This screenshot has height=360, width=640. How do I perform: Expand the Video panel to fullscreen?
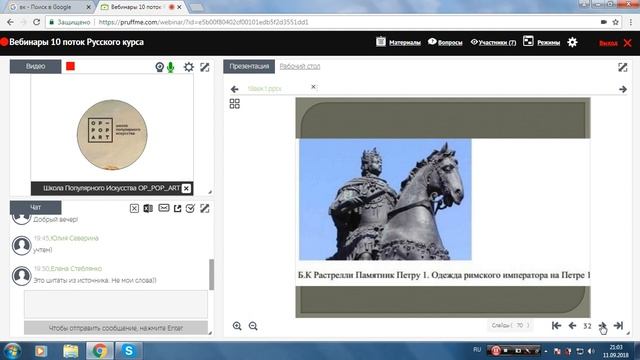(x=204, y=67)
